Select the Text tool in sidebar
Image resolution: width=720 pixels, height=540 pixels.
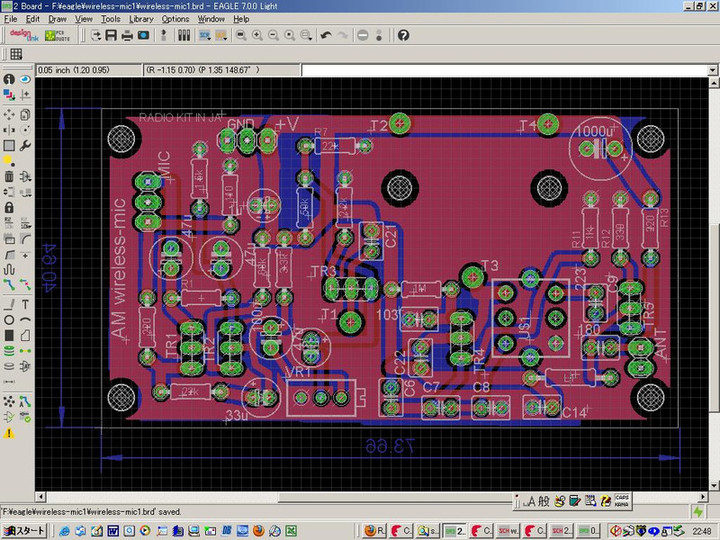tap(25, 304)
